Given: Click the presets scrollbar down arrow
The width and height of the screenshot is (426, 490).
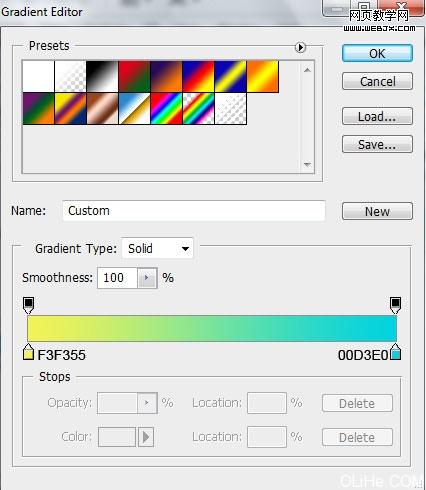Looking at the screenshot, I should click(x=307, y=164).
